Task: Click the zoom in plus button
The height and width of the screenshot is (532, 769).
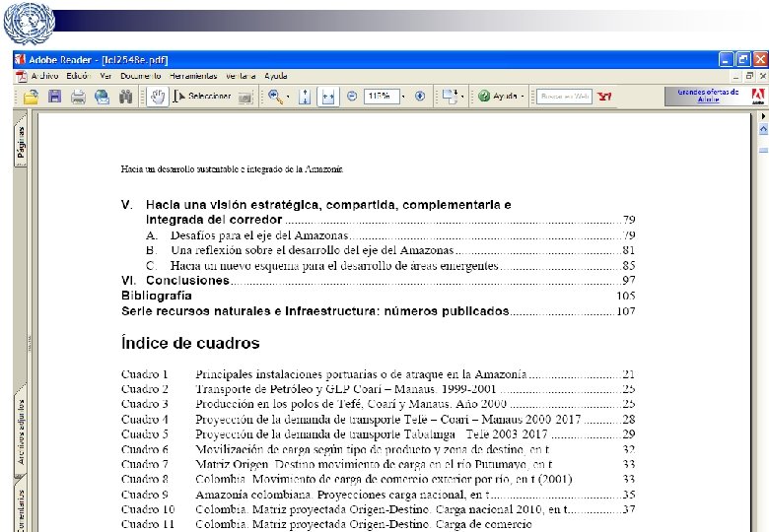Action: coord(420,97)
